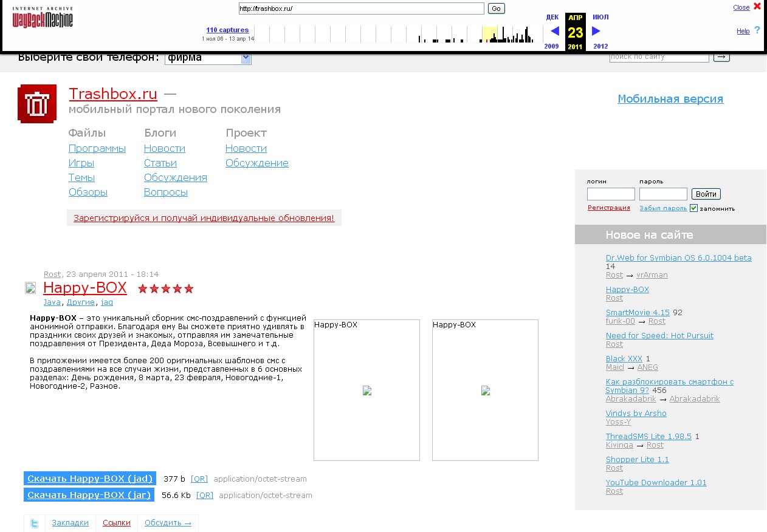Image resolution: width=767 pixels, height=532 pixels.
Task: Open the Закладки tab below post
Action: coord(70,523)
